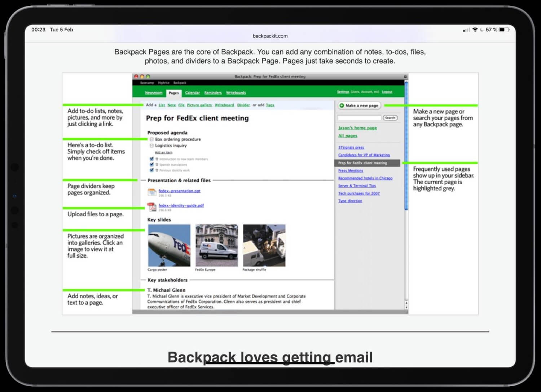Open the Newsroom tab
Screen dimensions: 541x392
click(x=154, y=93)
